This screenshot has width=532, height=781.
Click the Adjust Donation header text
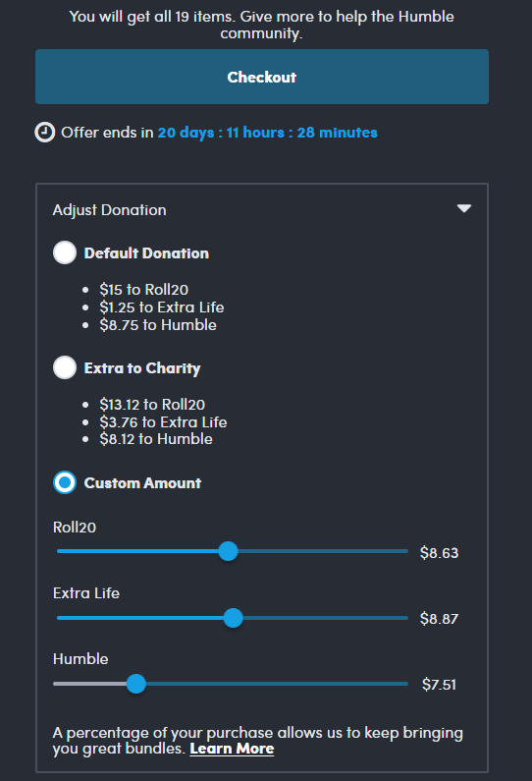tap(110, 210)
